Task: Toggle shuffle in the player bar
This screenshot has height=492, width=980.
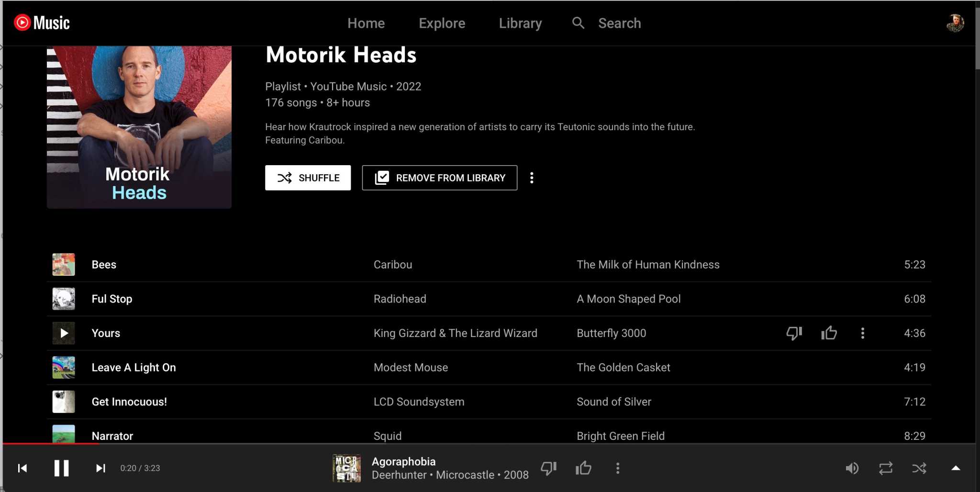Action: (919, 468)
